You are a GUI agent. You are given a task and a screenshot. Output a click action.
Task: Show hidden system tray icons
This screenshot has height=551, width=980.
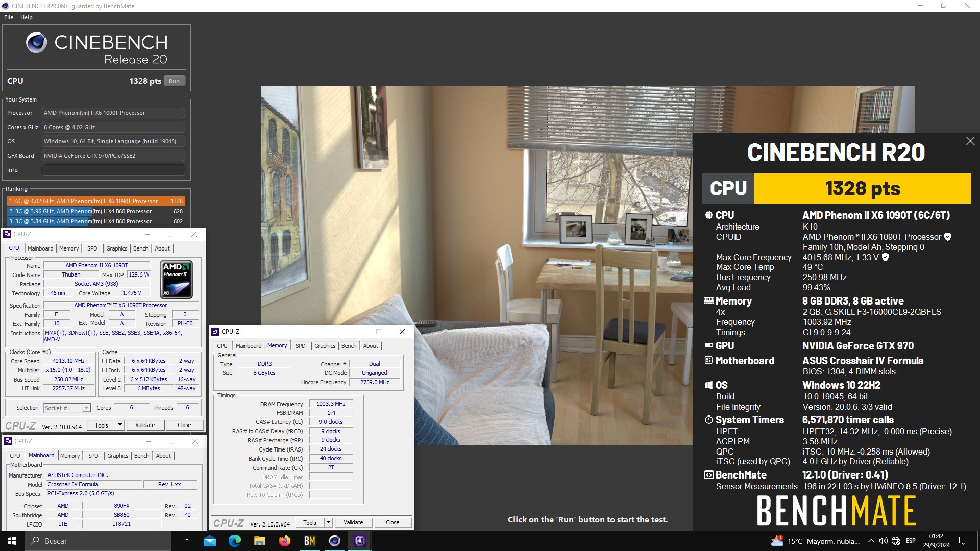tap(871, 541)
